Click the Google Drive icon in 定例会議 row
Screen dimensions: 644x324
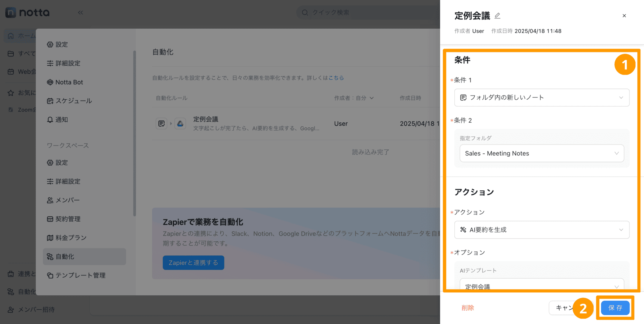pyautogui.click(x=180, y=124)
